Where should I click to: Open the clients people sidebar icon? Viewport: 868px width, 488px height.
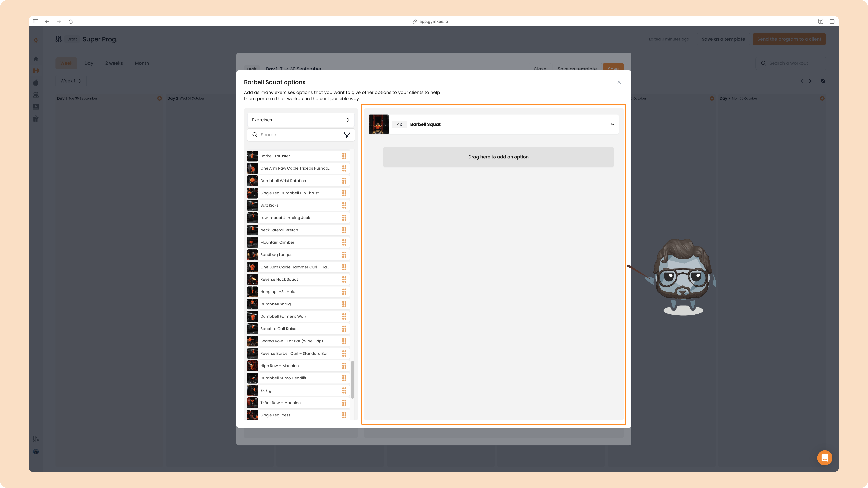pos(36,95)
